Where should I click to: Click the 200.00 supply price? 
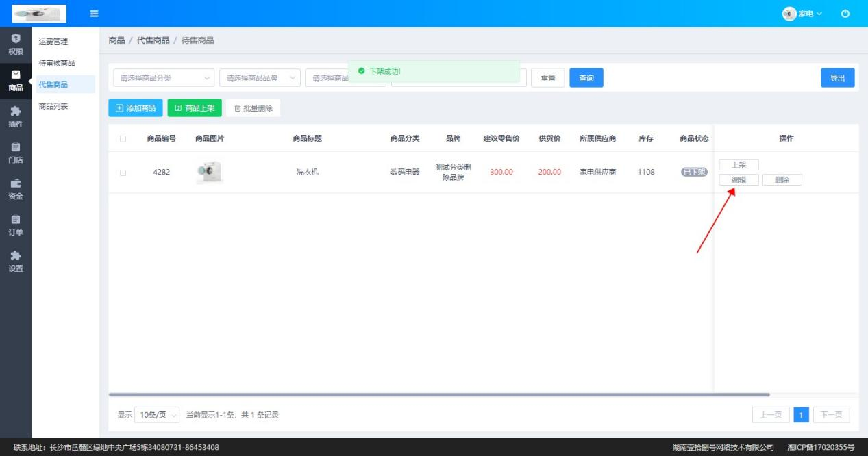tap(549, 173)
